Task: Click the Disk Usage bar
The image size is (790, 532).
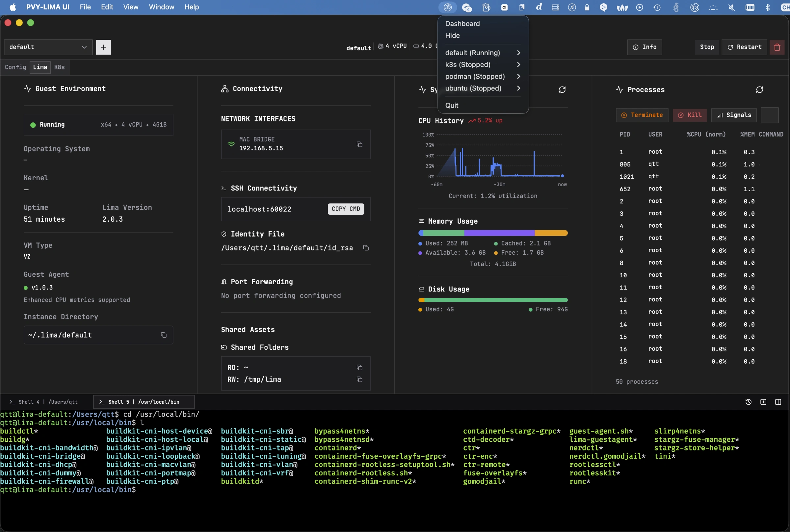Action: pos(493,300)
